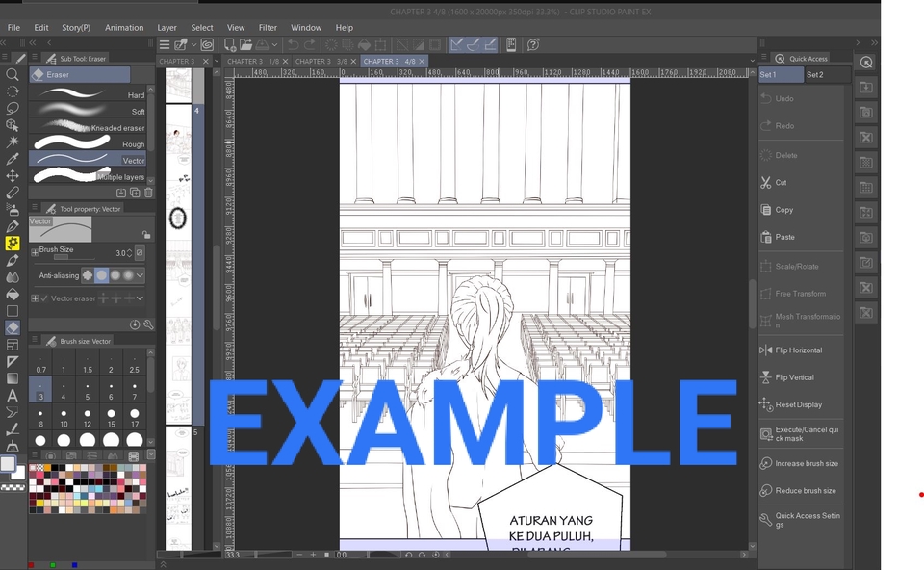Select the strongest anti-aliasing option
This screenshot has height=570, width=924.
[x=128, y=275]
